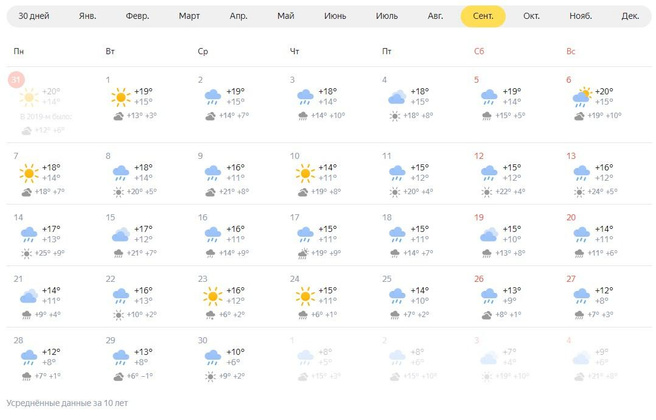Click the cloudy icon on September 8
The width and height of the screenshot is (656, 420).
pos(121,172)
